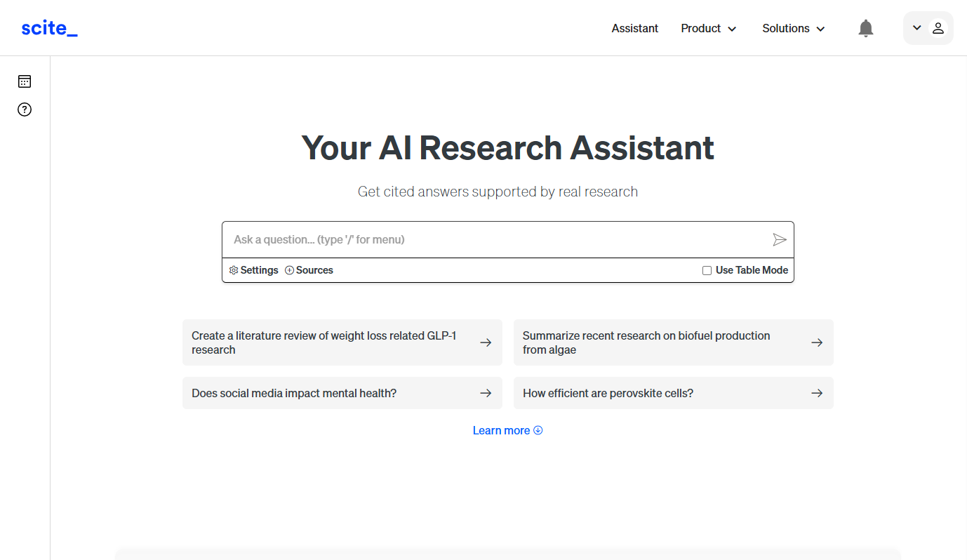967x560 pixels.
Task: Click the Sources plus icon
Action: tap(289, 270)
